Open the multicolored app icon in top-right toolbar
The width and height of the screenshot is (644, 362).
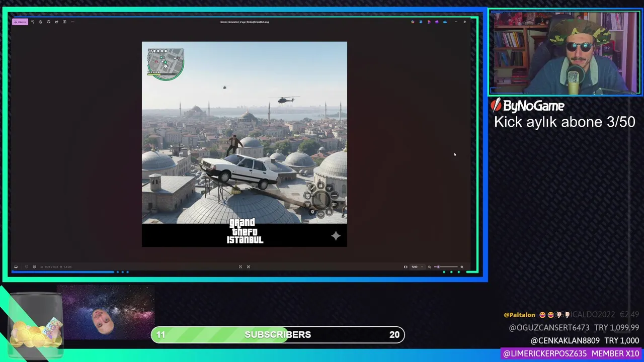pos(413,22)
